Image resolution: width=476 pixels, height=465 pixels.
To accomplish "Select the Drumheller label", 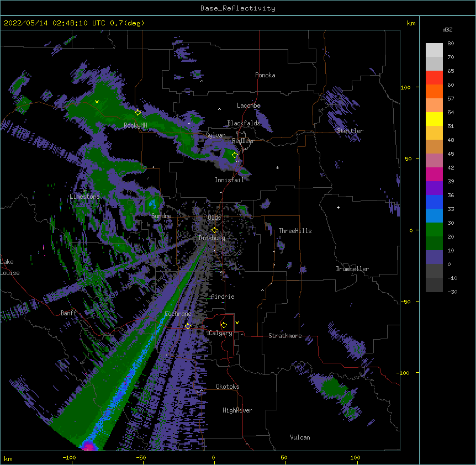I will click(x=352, y=269).
